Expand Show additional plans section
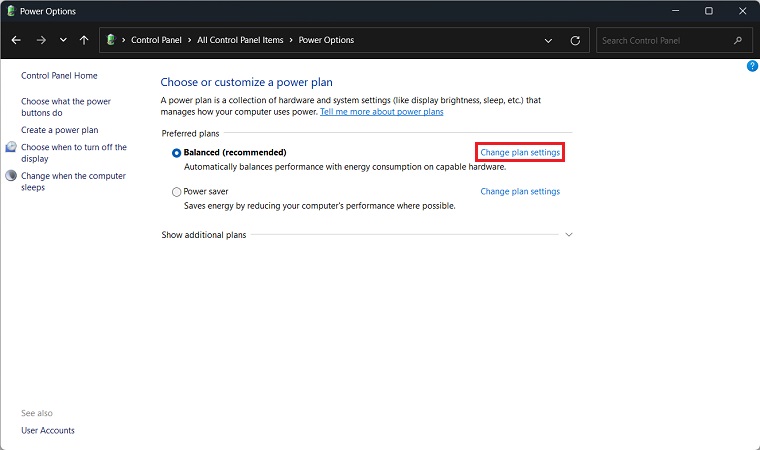The image size is (760, 450). pos(568,235)
